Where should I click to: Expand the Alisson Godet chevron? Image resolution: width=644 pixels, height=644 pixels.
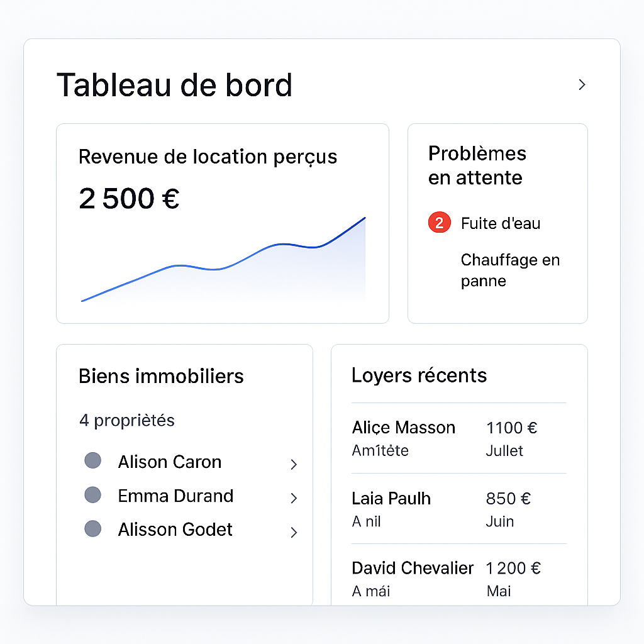click(x=293, y=532)
